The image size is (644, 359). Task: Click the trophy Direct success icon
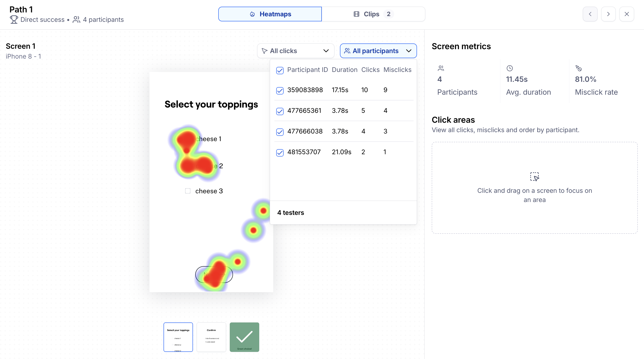[14, 20]
